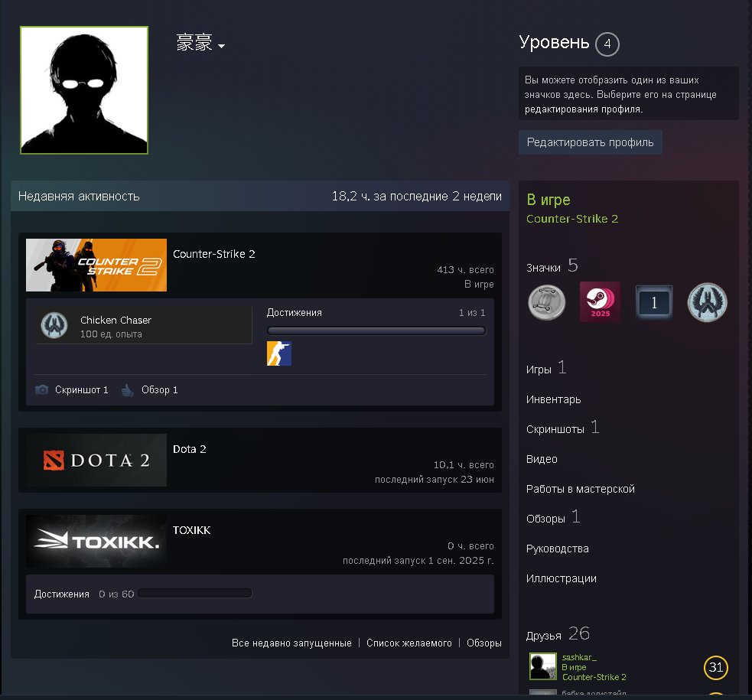Click sashkar_ level 31 badge
The image size is (752, 700).
tap(716, 667)
